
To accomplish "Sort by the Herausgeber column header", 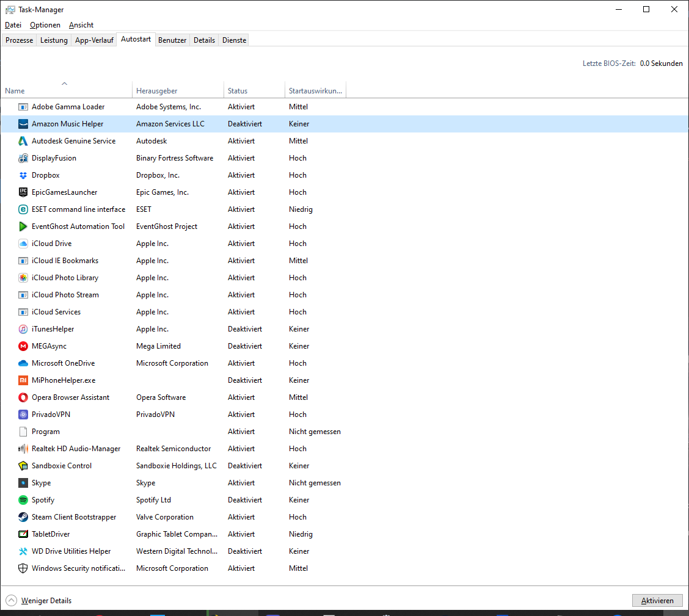I will (x=178, y=90).
